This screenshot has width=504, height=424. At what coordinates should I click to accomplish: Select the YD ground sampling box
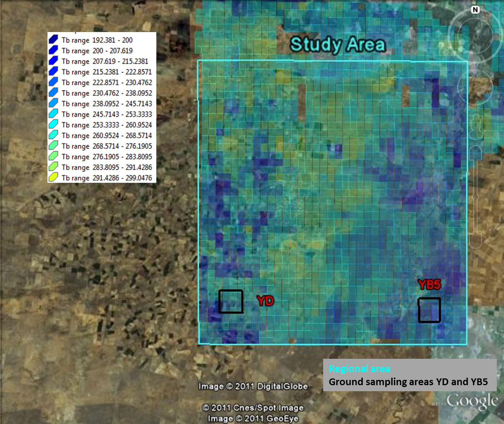pos(231,301)
